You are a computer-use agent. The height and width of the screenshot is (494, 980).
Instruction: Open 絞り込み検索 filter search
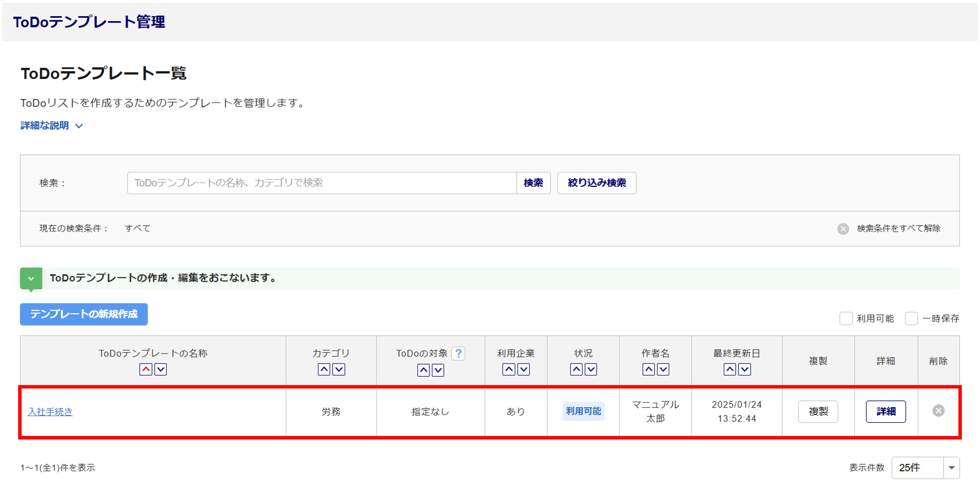coord(597,183)
